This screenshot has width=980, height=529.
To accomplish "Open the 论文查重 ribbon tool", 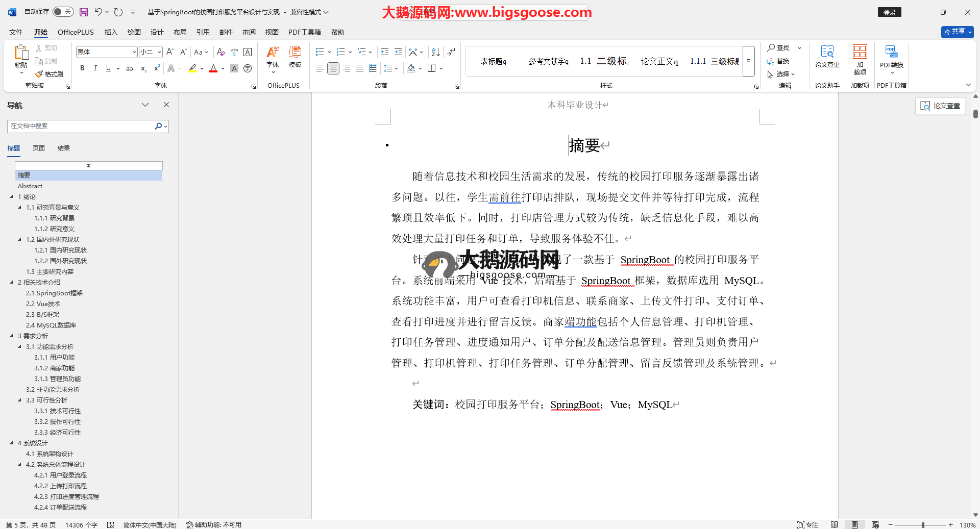I will [x=827, y=56].
